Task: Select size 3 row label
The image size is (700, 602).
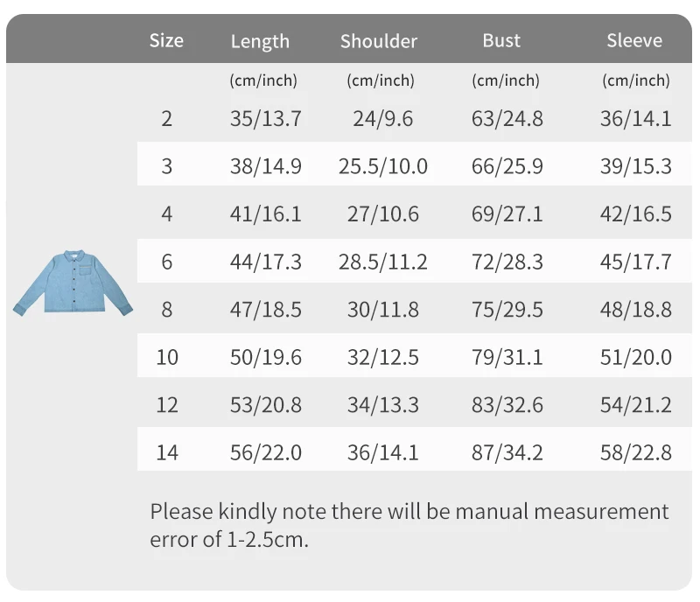Action: (x=166, y=166)
